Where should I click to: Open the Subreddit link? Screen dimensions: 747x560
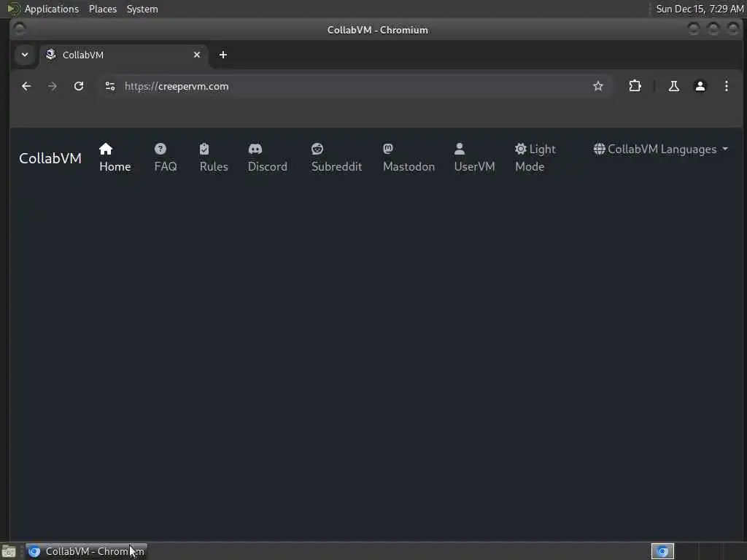point(336,157)
